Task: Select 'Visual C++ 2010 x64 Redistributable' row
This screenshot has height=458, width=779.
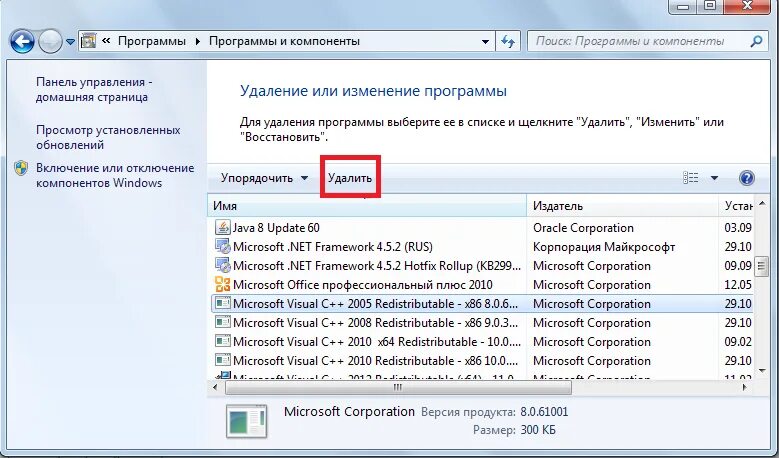Action: pos(482,341)
